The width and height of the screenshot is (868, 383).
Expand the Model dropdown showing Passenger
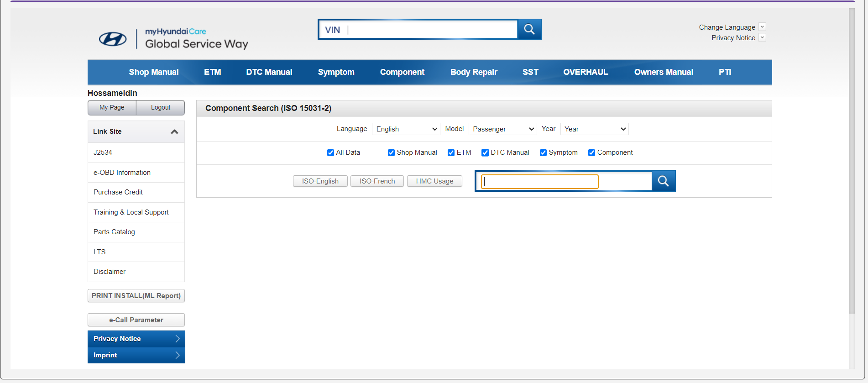[503, 129]
